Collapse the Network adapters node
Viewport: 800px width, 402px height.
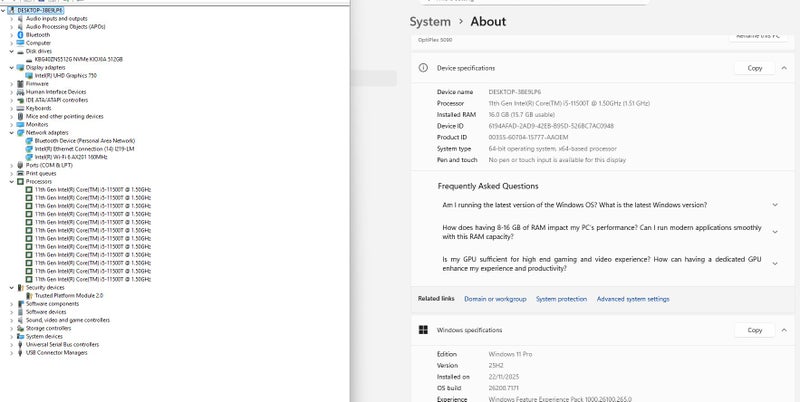(11, 132)
